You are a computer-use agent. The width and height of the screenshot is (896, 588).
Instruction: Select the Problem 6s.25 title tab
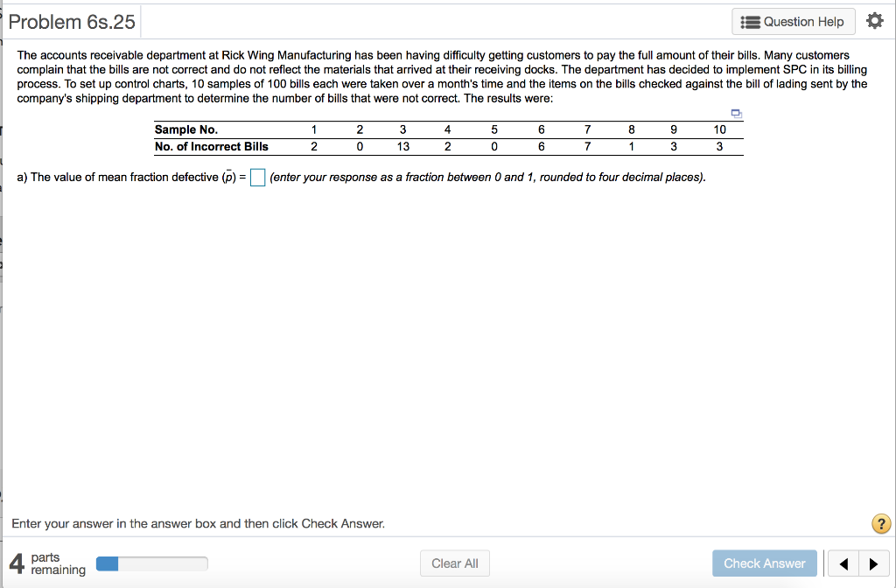tap(72, 21)
